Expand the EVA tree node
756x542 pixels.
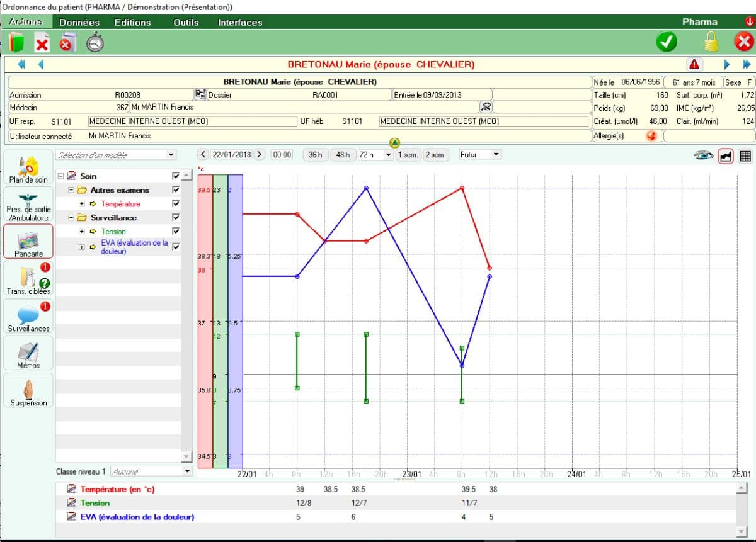tap(81, 247)
